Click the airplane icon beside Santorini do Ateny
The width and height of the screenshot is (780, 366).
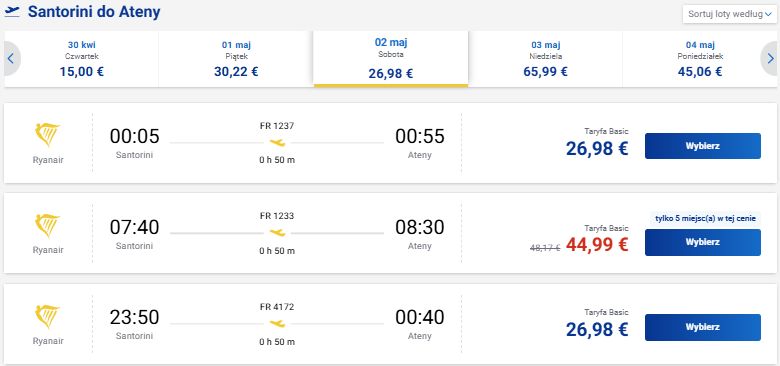tap(12, 11)
